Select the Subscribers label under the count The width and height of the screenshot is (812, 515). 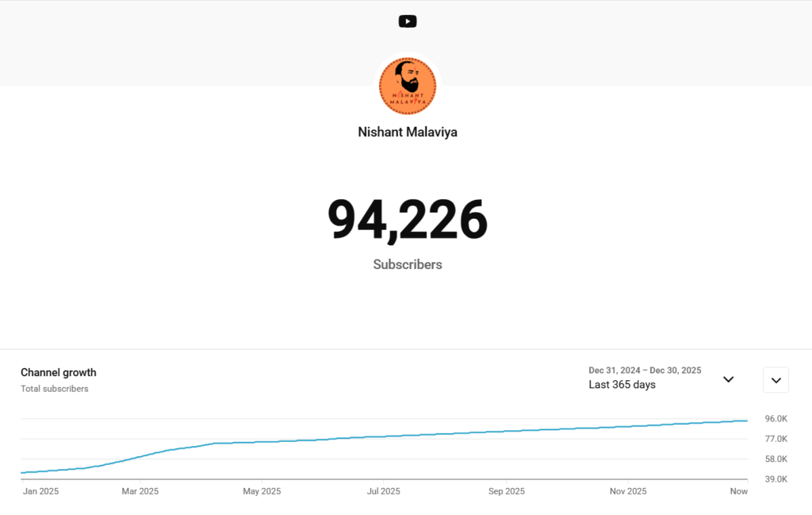408,264
